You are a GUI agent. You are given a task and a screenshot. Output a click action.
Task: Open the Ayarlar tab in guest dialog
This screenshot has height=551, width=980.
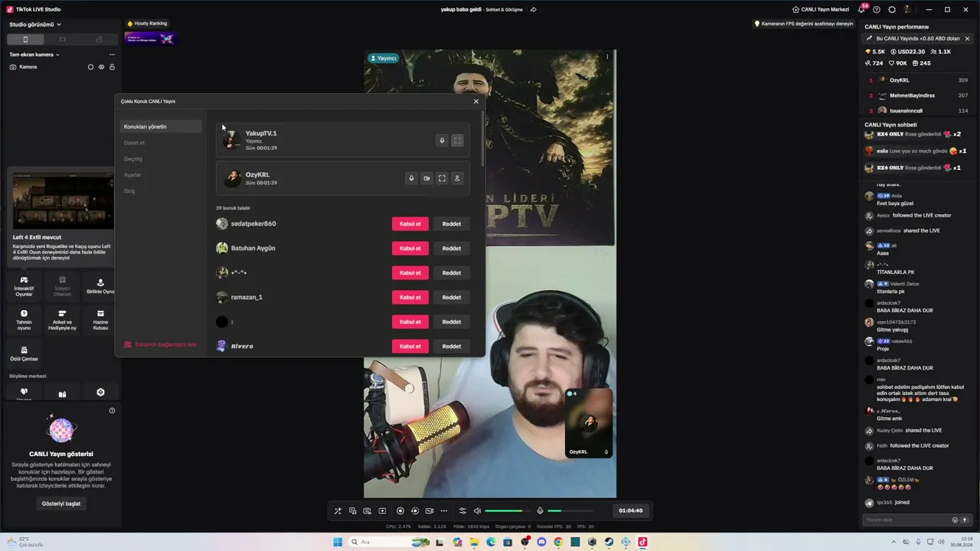132,174
